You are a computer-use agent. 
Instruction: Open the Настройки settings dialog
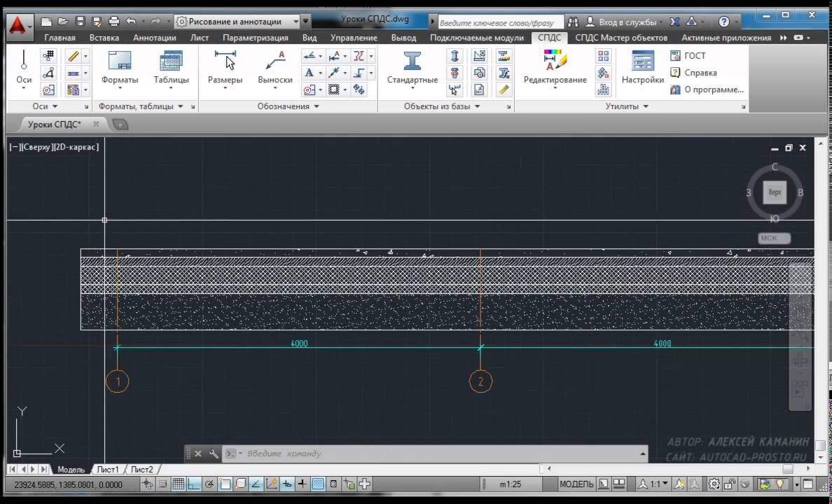643,68
